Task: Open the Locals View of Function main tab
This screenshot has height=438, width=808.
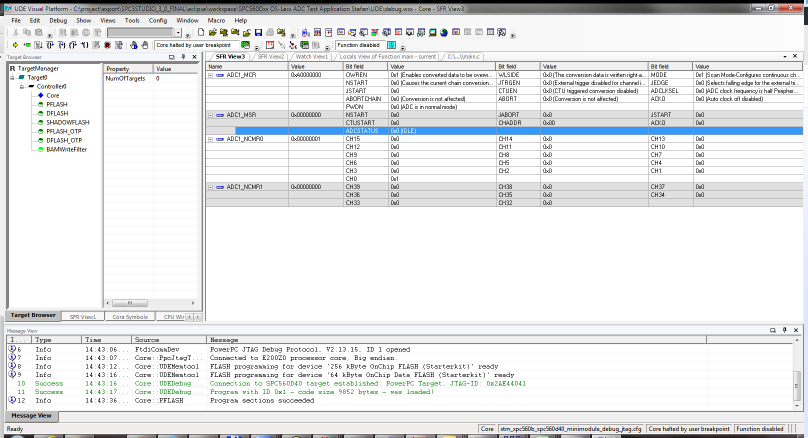Action: coord(388,57)
